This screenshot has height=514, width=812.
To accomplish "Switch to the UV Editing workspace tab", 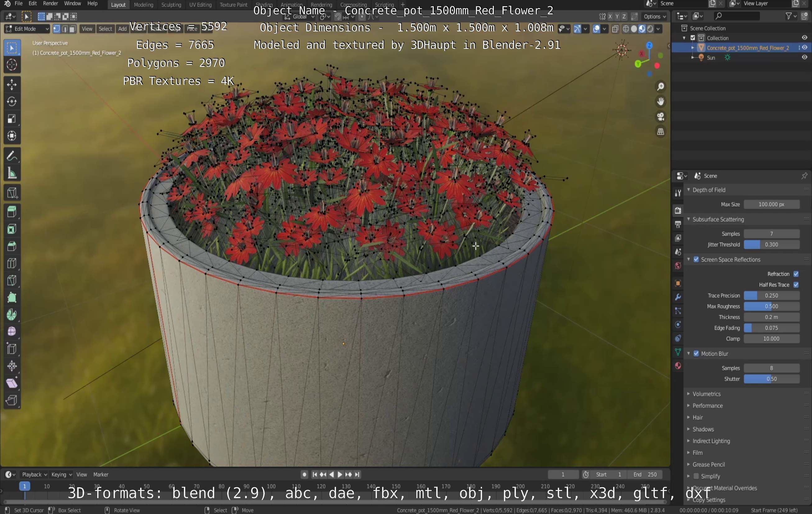I will [x=200, y=5].
